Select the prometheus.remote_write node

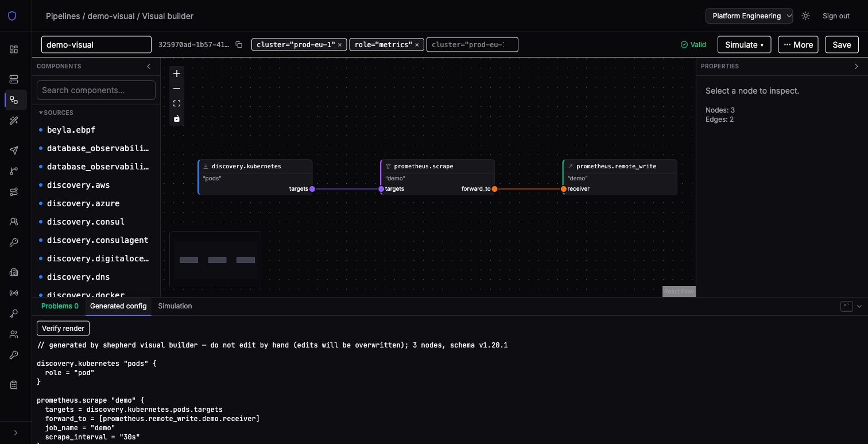click(x=620, y=177)
